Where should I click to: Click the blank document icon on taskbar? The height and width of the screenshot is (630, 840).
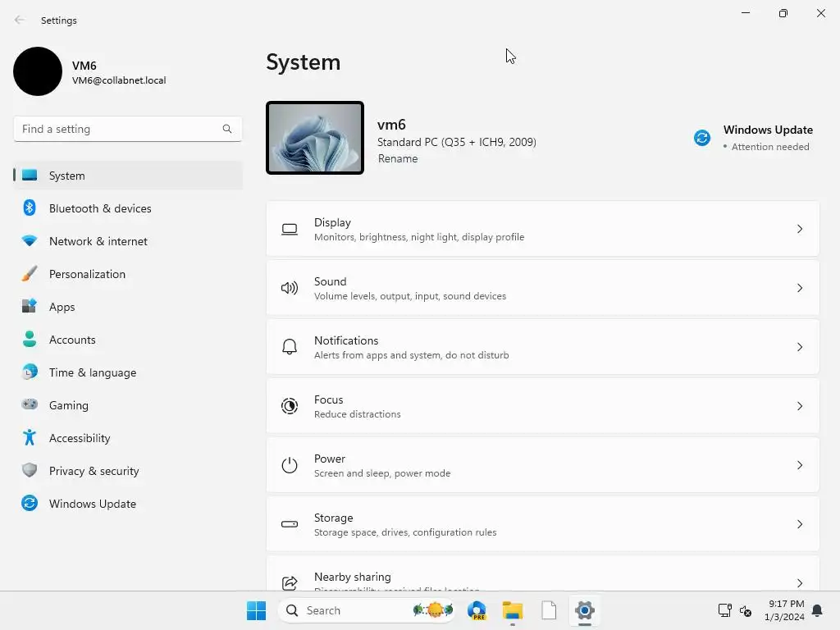[549, 610]
